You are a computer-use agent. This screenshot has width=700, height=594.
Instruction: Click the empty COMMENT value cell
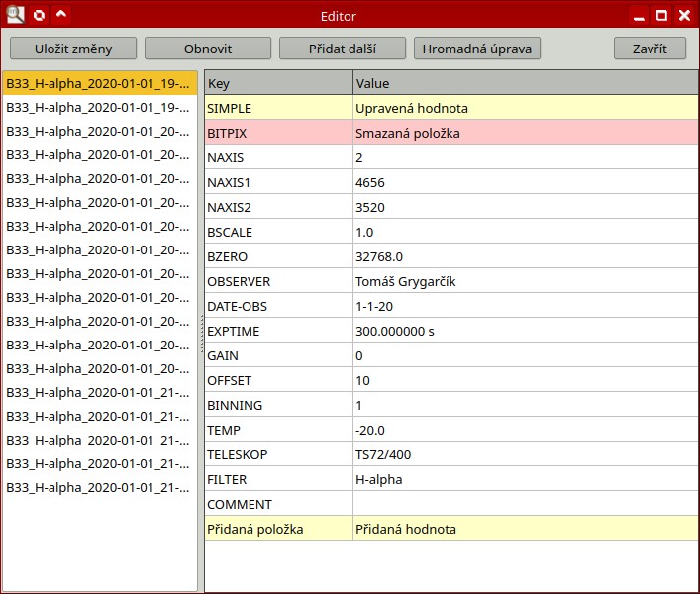click(x=525, y=504)
